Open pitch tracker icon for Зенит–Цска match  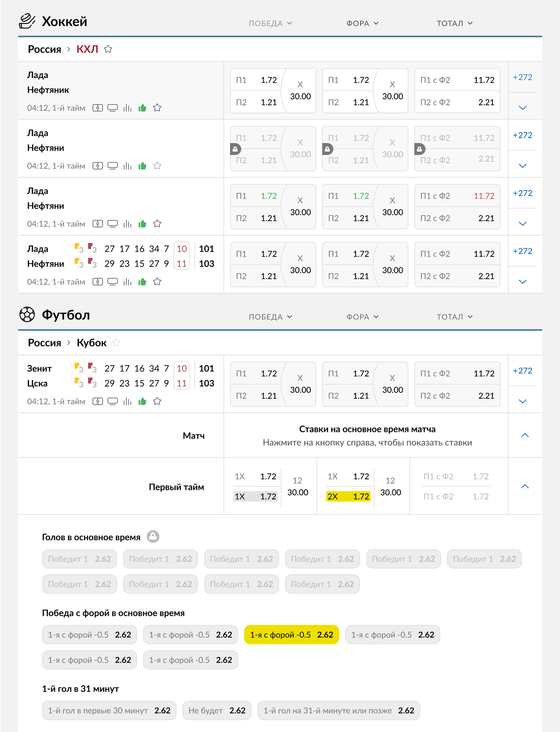click(x=98, y=401)
